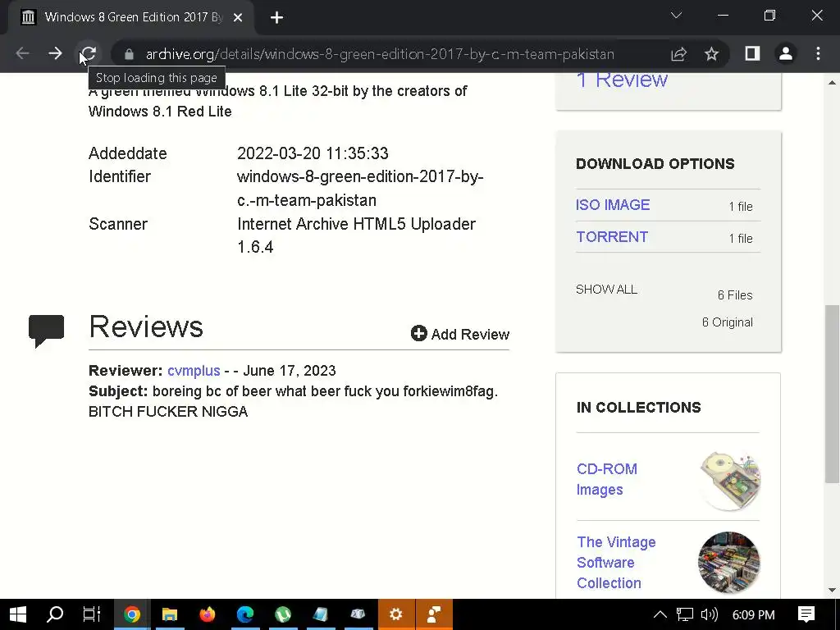
Task: Open Task View on taskbar
Action: point(92,614)
